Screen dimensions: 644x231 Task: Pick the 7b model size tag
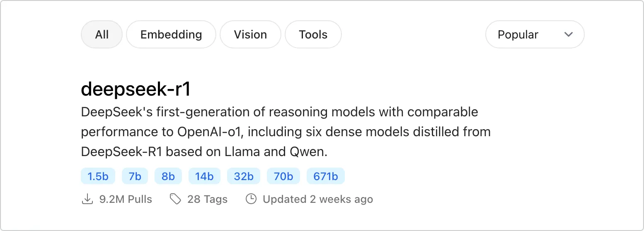coord(135,176)
